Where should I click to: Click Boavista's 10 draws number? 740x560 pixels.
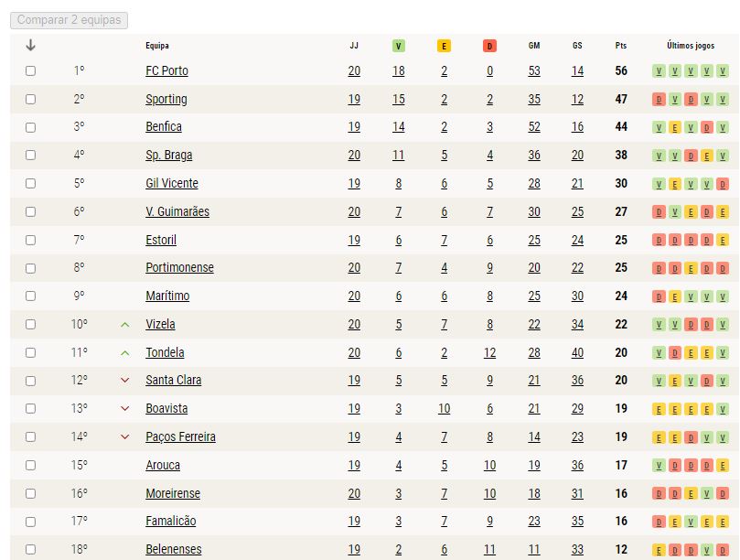(444, 408)
